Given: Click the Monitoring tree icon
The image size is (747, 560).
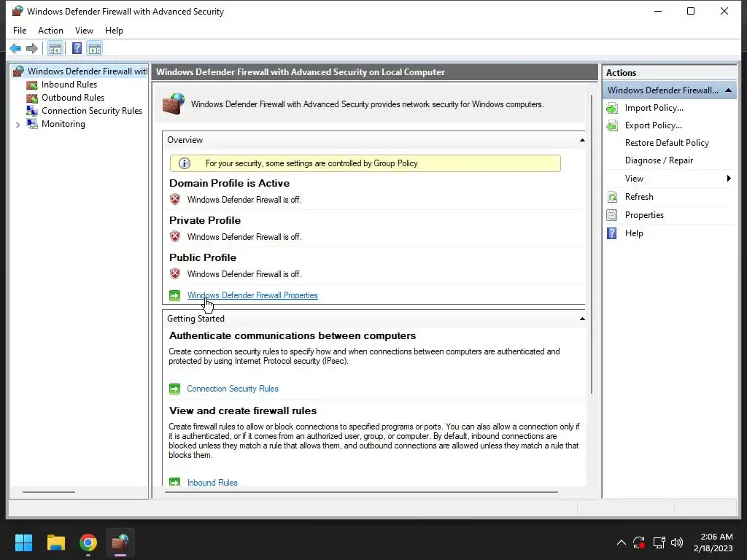Looking at the screenshot, I should (32, 124).
